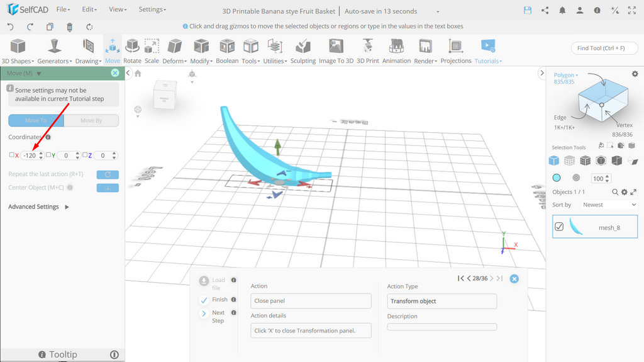Viewport: 644px width, 362px height.
Task: Open the 3D Print tool
Action: 367,50
